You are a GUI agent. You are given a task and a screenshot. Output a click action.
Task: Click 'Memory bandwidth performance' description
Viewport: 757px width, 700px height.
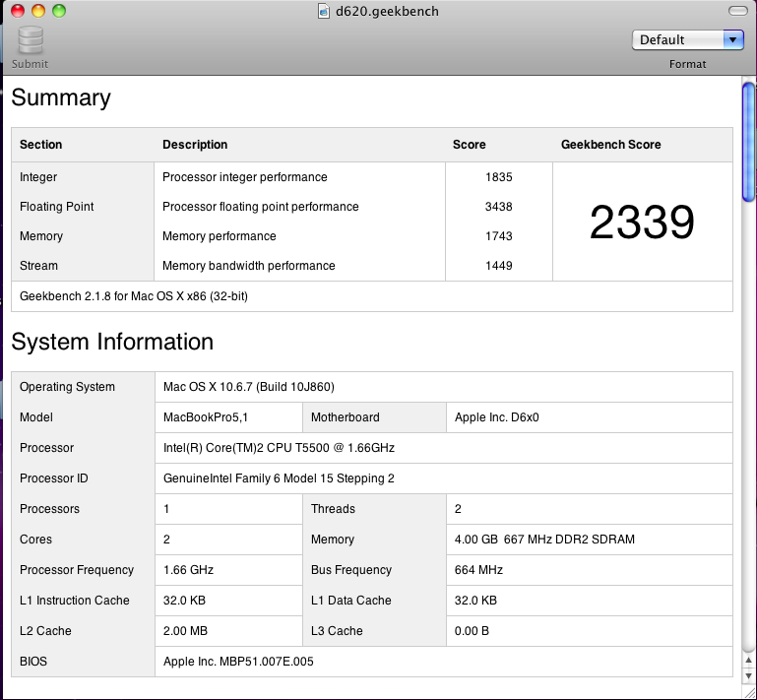pyautogui.click(x=249, y=266)
